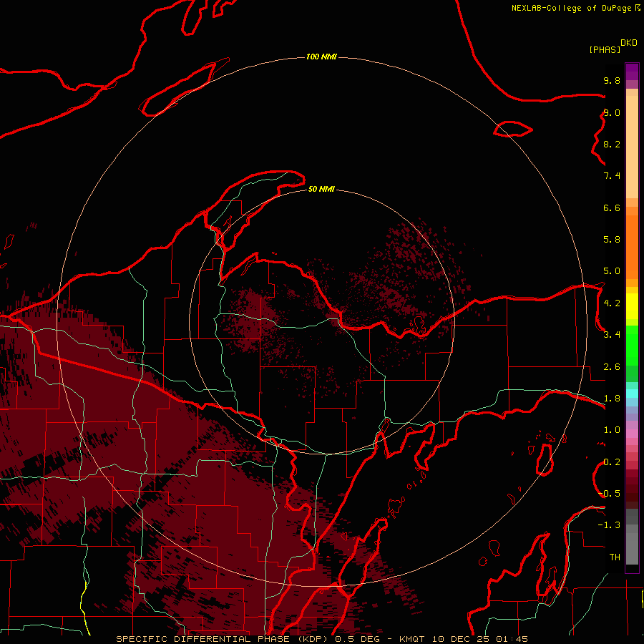
Task: Click the 5.0 value on color scale
Action: [612, 271]
